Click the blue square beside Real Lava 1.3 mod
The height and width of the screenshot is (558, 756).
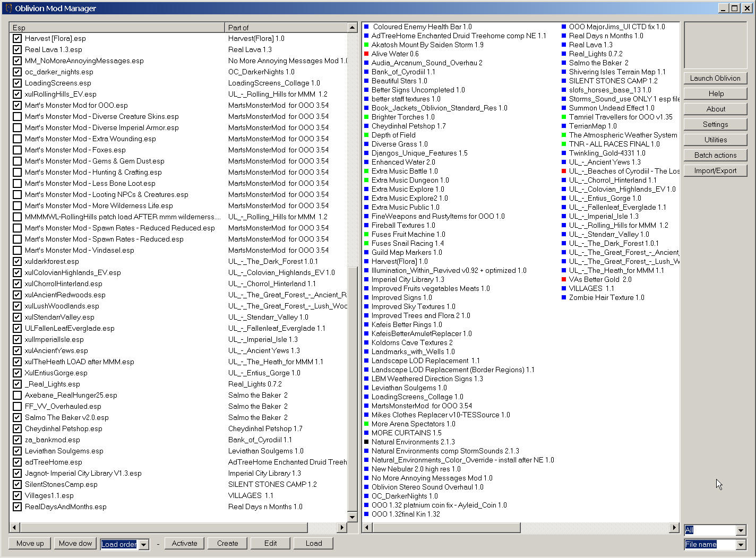tap(564, 45)
